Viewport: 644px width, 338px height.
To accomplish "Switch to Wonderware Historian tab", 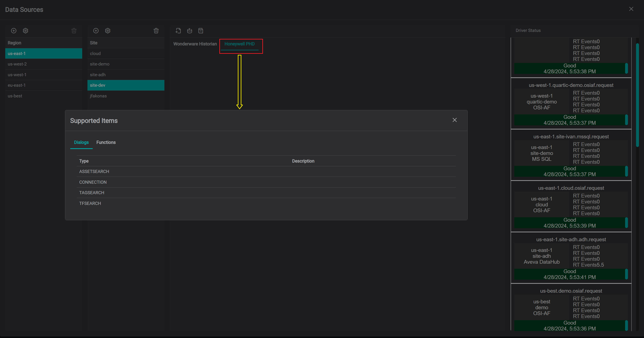I will tap(195, 44).
